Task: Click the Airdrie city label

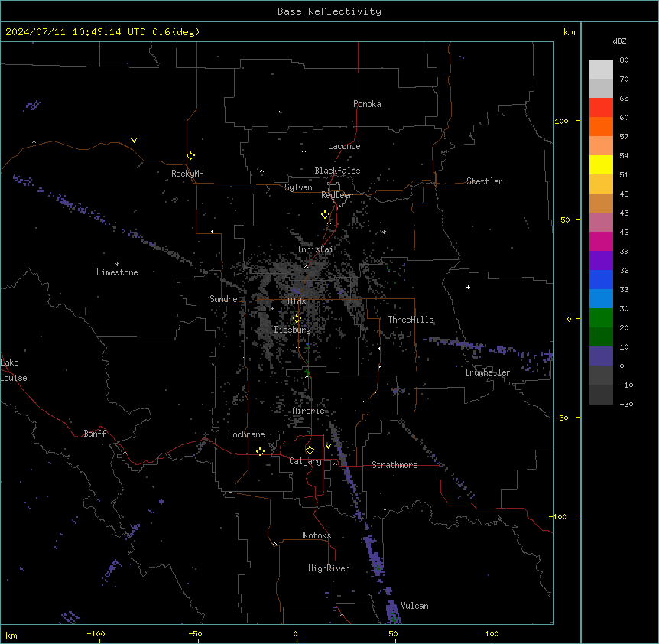Action: tap(309, 411)
